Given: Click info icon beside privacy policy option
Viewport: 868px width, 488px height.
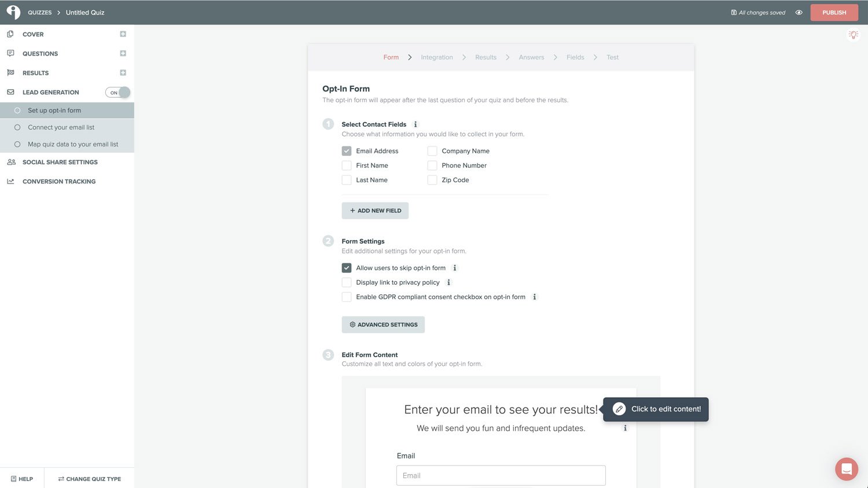Looking at the screenshot, I should pos(448,282).
